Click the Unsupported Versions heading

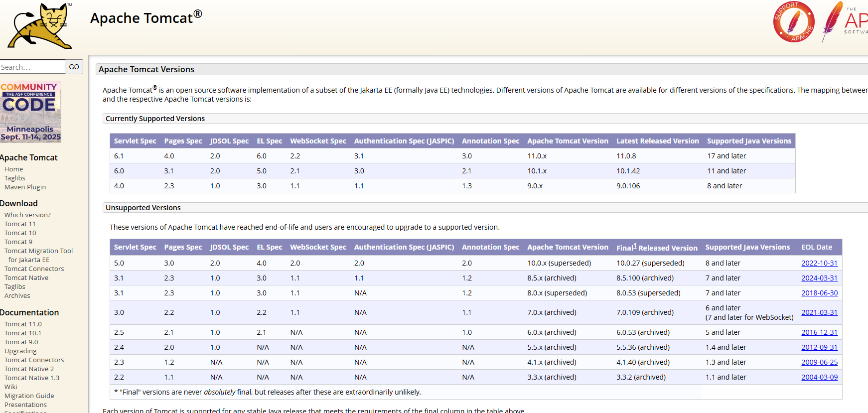click(x=143, y=208)
